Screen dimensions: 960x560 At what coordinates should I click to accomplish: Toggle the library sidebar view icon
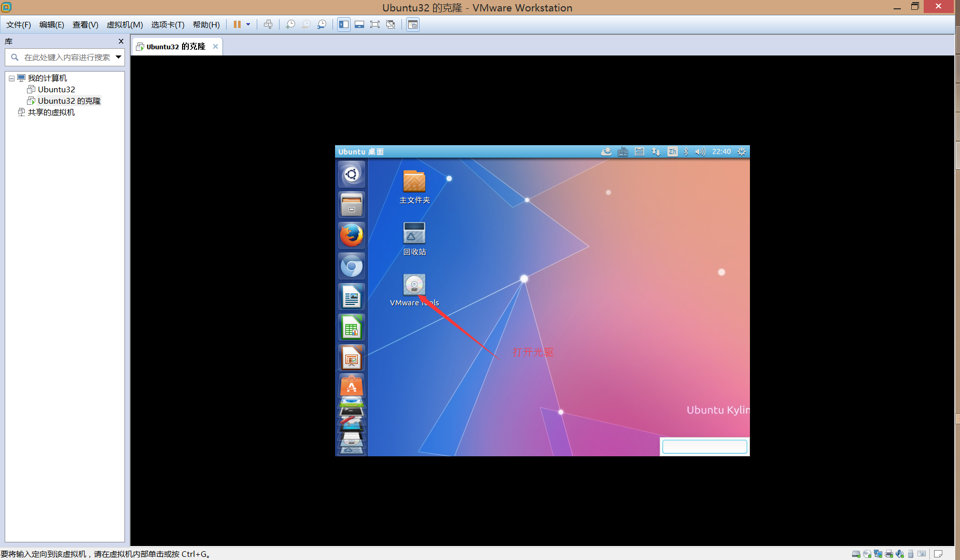(x=344, y=24)
